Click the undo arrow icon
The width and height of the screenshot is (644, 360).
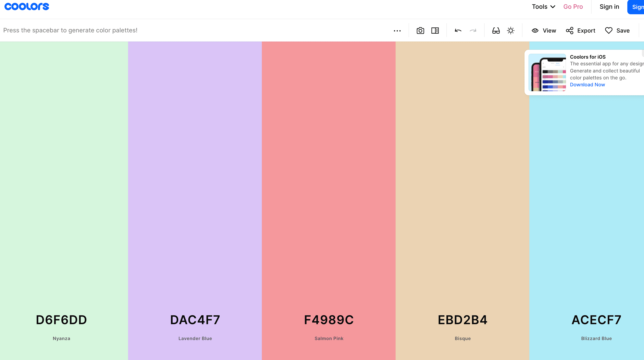pos(458,30)
